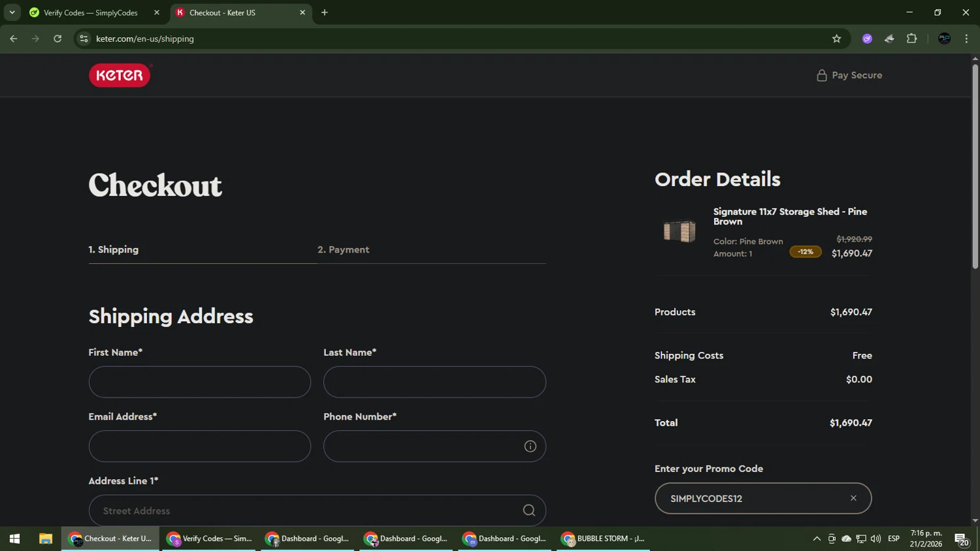This screenshot has height=551, width=980.
Task: Open the purple browser extension icon
Action: click(867, 39)
